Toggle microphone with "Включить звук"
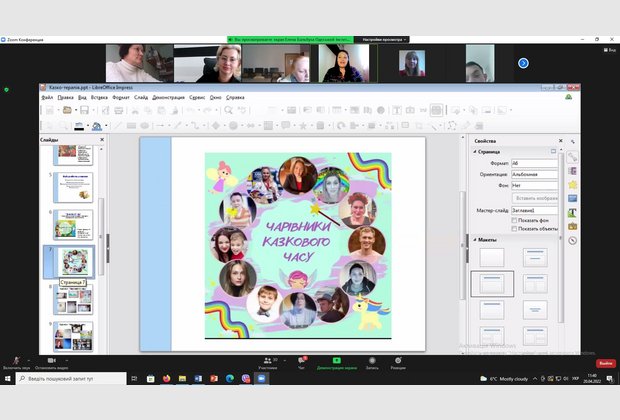Image resolution: width=620 pixels, height=420 pixels. pyautogui.click(x=16, y=362)
